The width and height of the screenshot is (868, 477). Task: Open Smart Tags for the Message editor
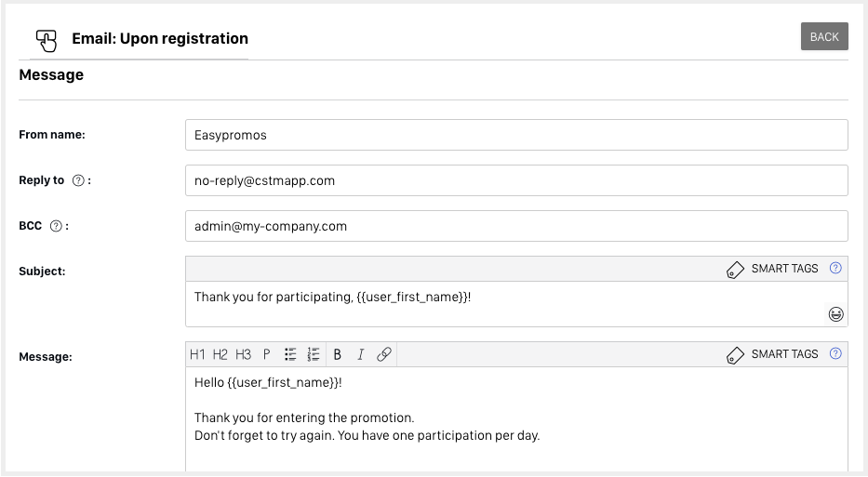pos(773,354)
